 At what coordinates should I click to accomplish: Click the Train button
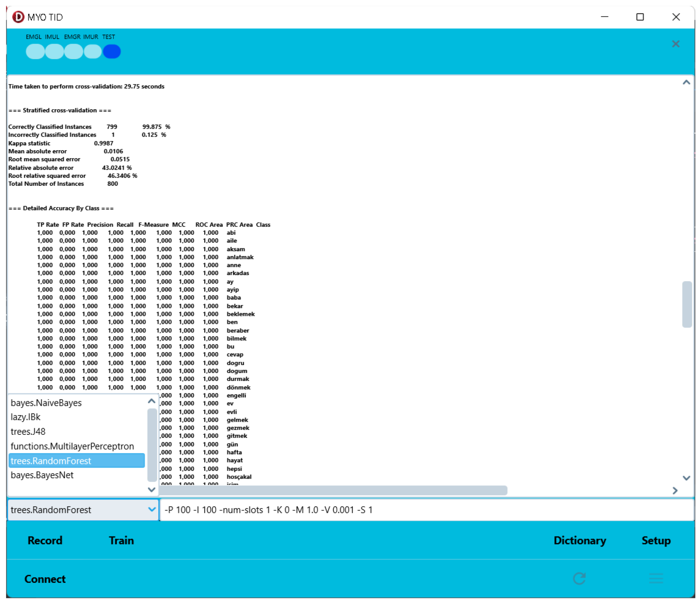point(121,540)
